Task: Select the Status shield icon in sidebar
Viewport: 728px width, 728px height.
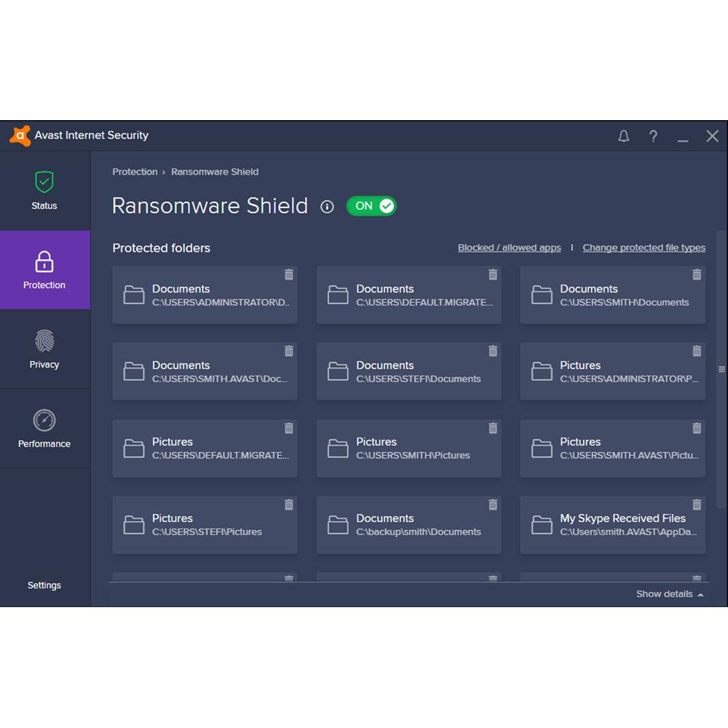Action: pos(44,181)
